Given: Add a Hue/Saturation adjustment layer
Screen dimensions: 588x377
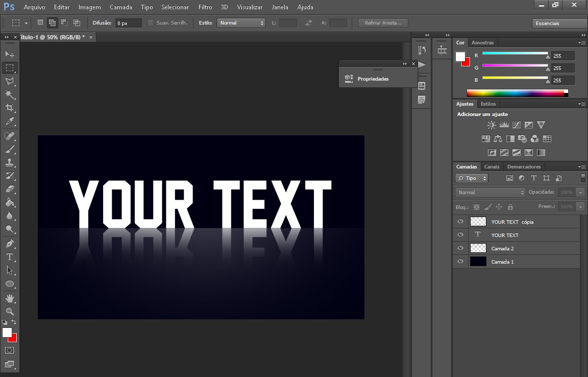Looking at the screenshot, I should coord(485,138).
